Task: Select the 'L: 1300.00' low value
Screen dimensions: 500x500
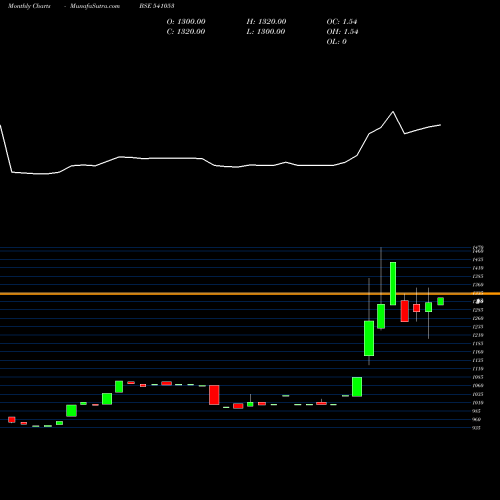Action: [266, 32]
